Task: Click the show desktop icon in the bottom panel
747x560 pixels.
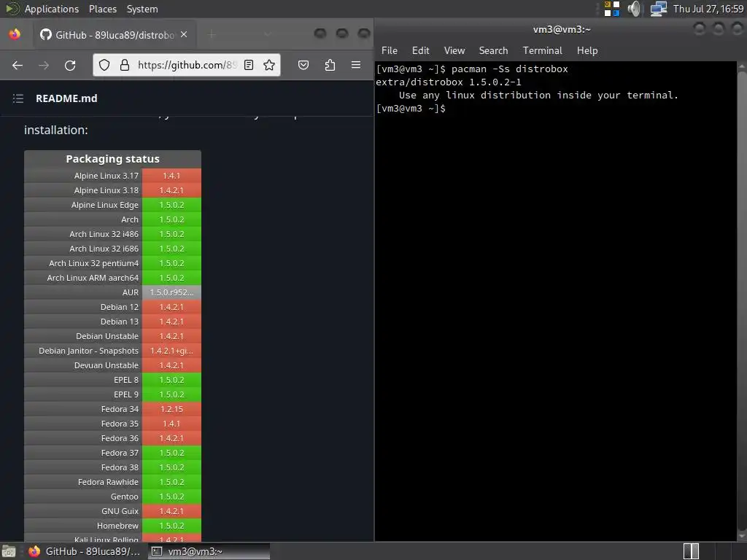Action: 9,551
